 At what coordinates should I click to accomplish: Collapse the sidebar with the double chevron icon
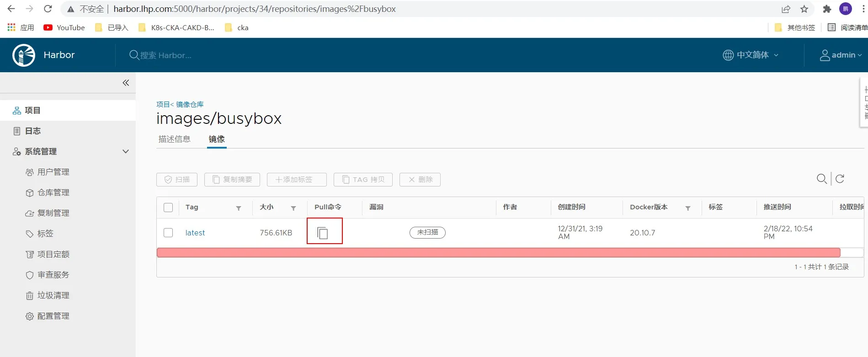click(x=126, y=83)
